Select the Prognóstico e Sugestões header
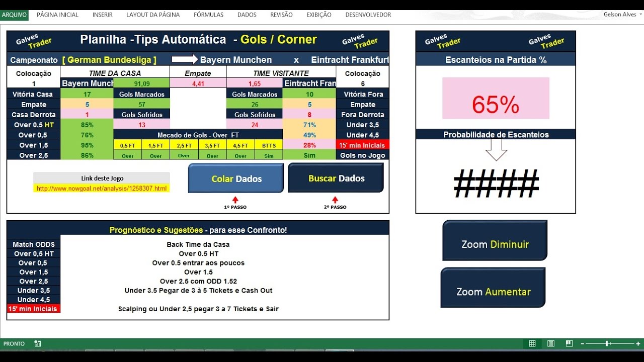The height and width of the screenshot is (362, 644). click(198, 230)
